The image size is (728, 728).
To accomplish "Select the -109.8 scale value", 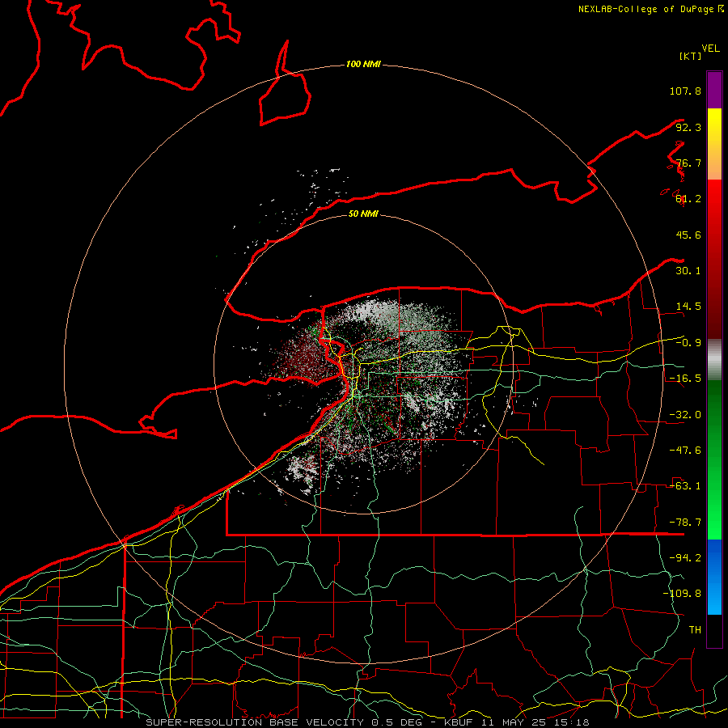I will point(682,594).
